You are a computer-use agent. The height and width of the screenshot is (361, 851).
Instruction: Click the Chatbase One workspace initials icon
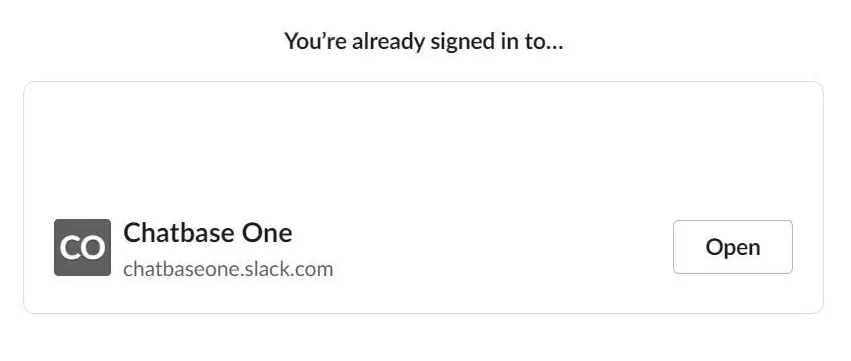[x=82, y=248]
